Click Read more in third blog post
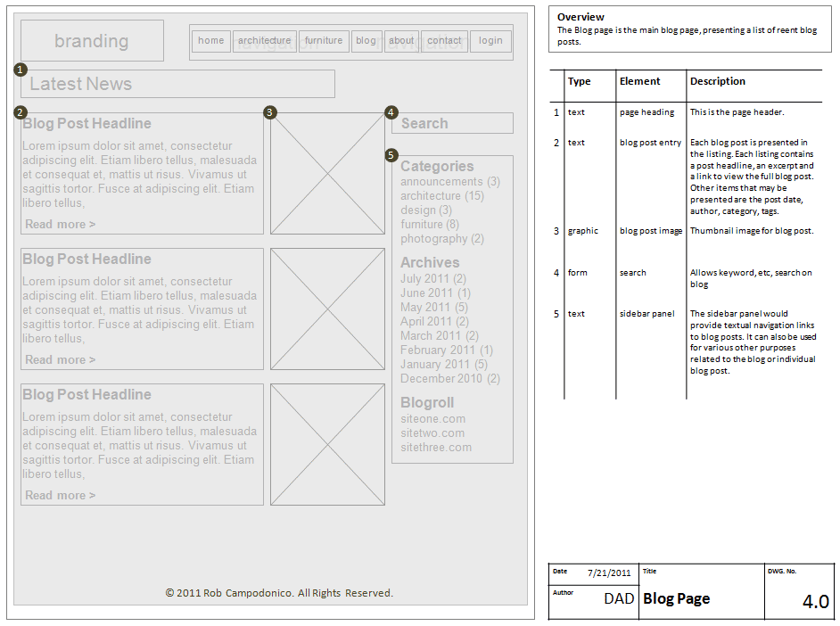Screen dimensions: 840x626 pyautogui.click(x=60, y=495)
